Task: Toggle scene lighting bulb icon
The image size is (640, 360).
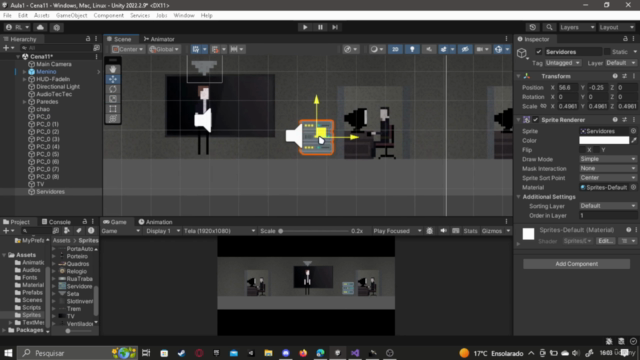Action: point(412,49)
